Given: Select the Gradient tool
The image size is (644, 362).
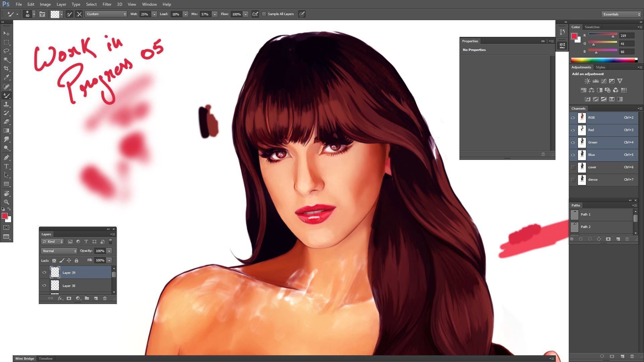Looking at the screenshot, I should coord(6,130).
